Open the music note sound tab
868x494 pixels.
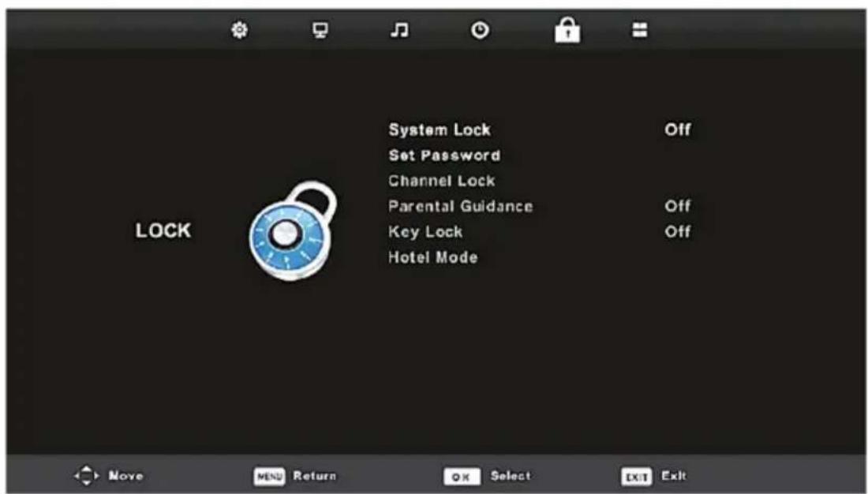coord(400,31)
